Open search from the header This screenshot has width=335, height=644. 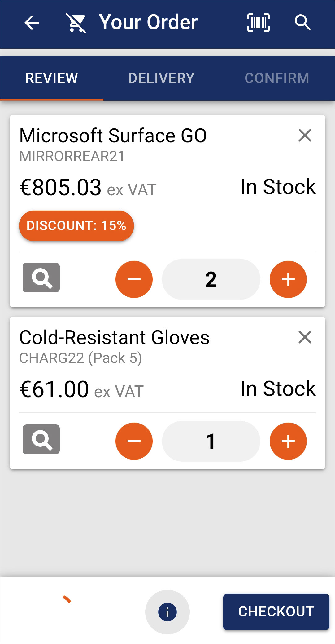pyautogui.click(x=302, y=23)
